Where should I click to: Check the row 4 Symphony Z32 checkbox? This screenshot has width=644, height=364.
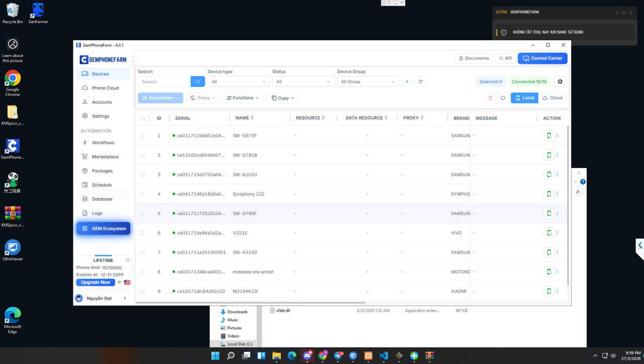point(142,194)
